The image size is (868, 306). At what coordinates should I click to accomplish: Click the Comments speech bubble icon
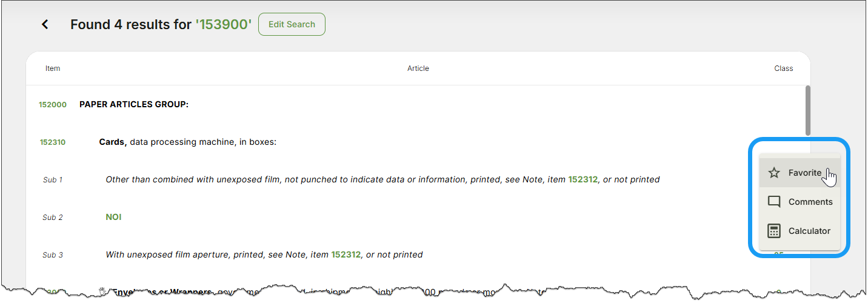pyautogui.click(x=774, y=202)
